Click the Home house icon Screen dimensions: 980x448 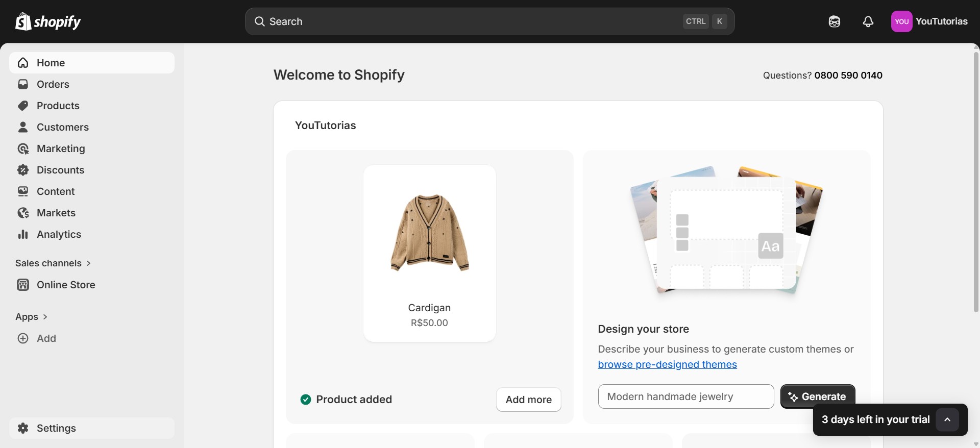pyautogui.click(x=23, y=63)
